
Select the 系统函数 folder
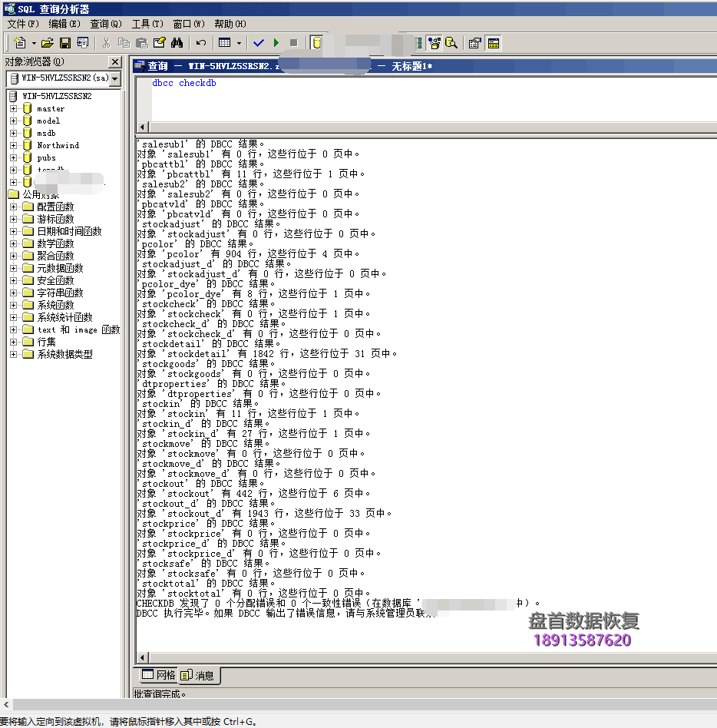55,305
